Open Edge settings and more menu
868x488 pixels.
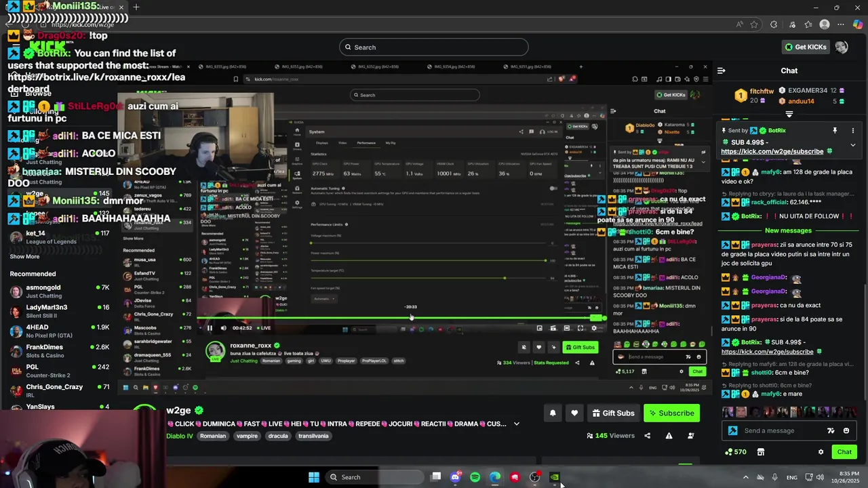[x=842, y=24]
